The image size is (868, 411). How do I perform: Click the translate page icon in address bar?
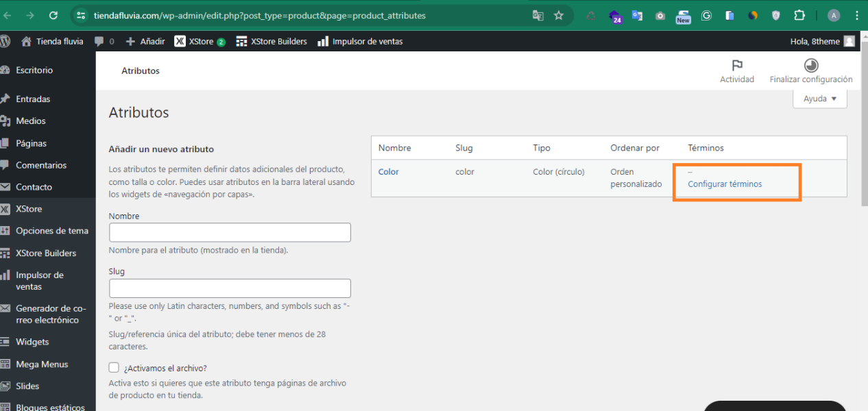click(538, 15)
